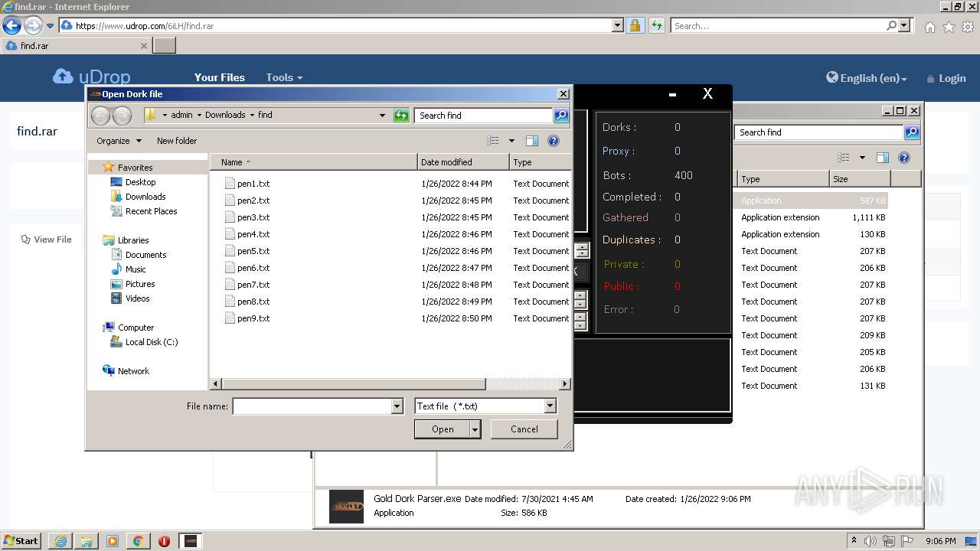This screenshot has width=980, height=551.
Task: Select file pen3.txt
Action: (x=247, y=217)
